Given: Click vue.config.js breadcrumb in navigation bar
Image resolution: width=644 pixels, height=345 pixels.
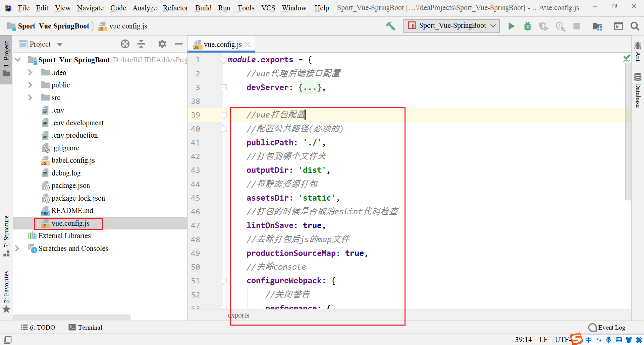Looking at the screenshot, I should click(128, 26).
